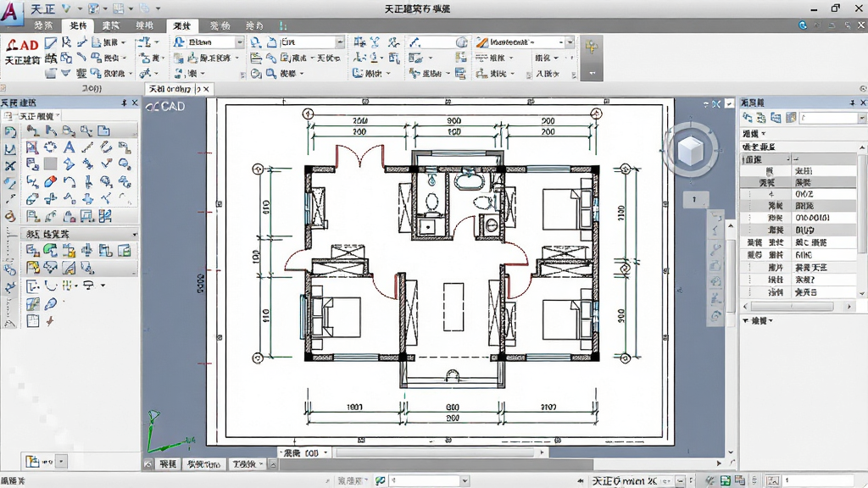Select the letter A text tool in tool palette
This screenshot has width=868, height=488.
coord(70,147)
